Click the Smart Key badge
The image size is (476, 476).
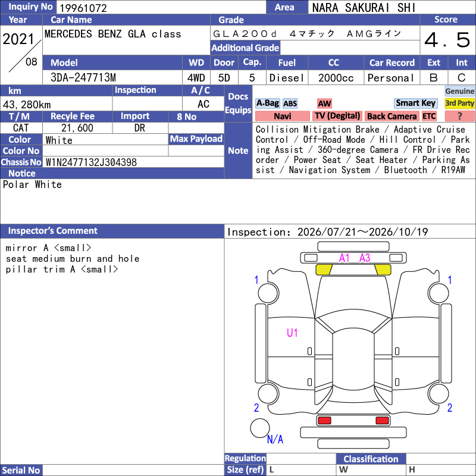(415, 103)
